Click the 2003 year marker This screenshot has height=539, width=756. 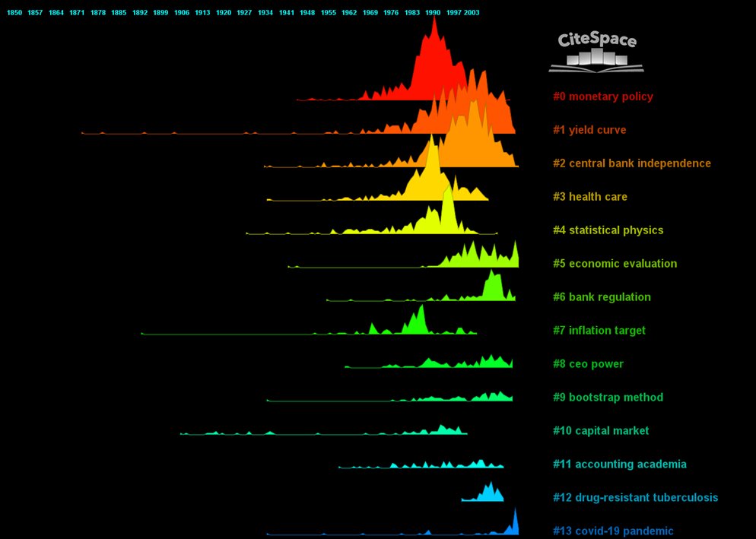472,13
